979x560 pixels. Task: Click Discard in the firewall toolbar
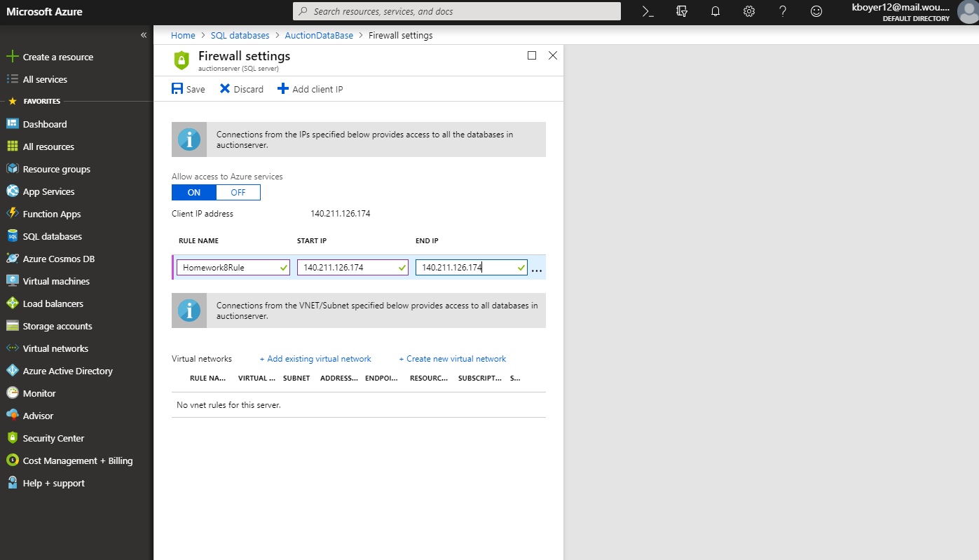pos(242,89)
